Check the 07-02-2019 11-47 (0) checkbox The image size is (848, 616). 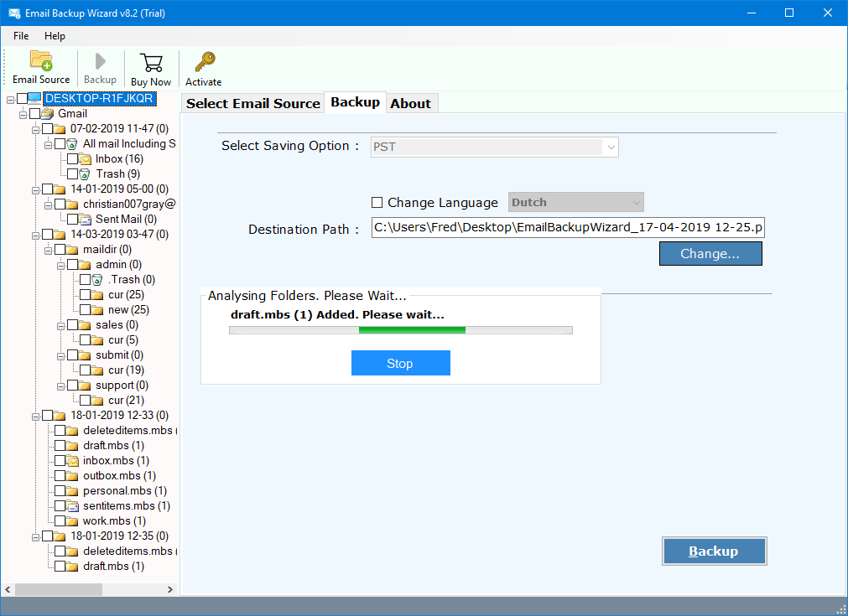48,128
